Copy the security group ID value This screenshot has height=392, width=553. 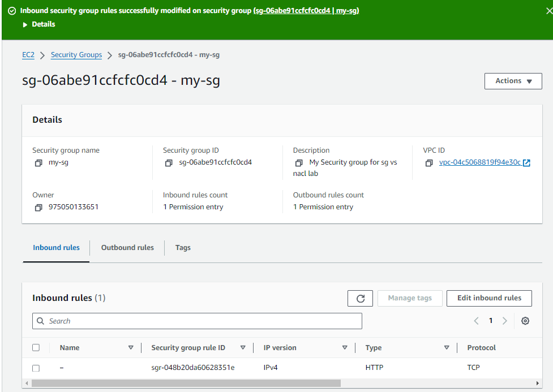point(169,163)
